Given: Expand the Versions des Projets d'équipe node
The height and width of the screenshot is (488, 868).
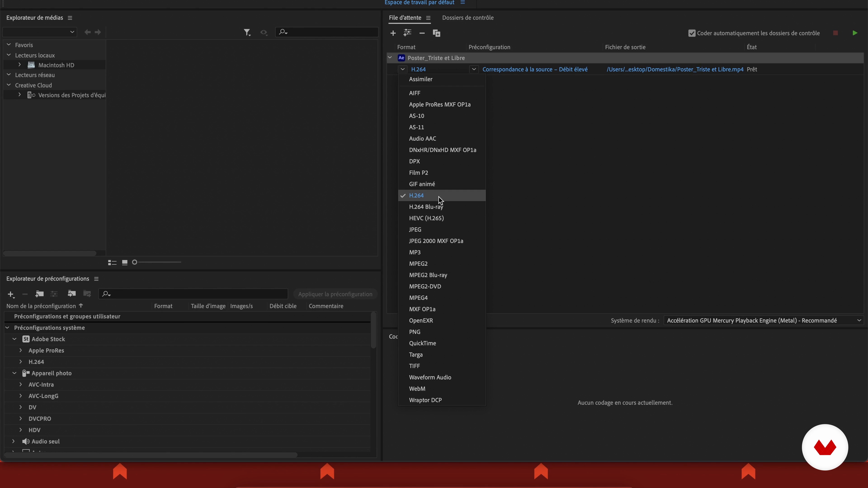Looking at the screenshot, I should click(19, 95).
